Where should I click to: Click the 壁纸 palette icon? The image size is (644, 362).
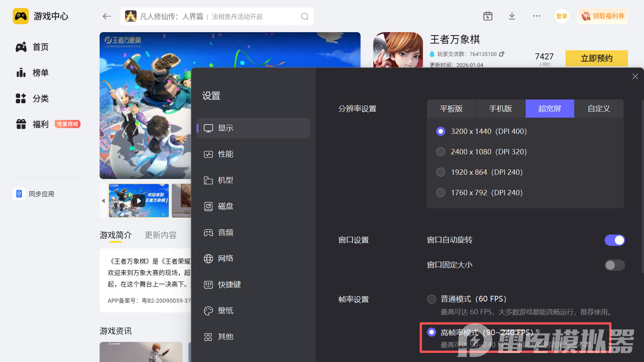[x=208, y=311]
